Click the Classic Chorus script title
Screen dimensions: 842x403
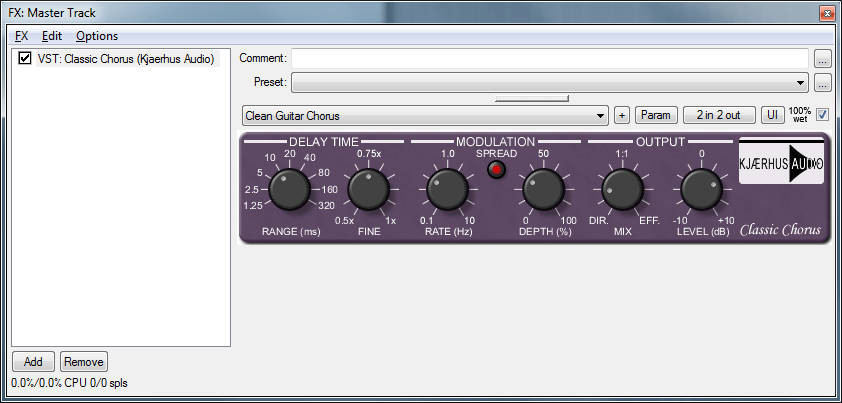(780, 231)
